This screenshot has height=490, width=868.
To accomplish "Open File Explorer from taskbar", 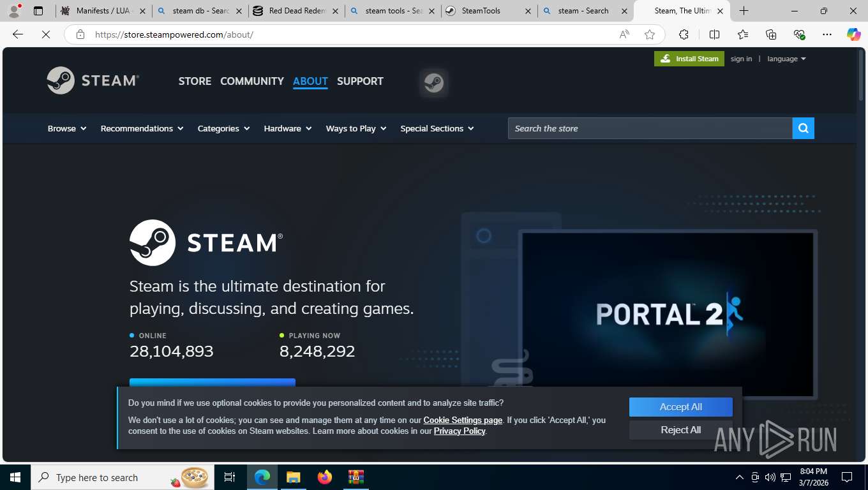I will 293,477.
